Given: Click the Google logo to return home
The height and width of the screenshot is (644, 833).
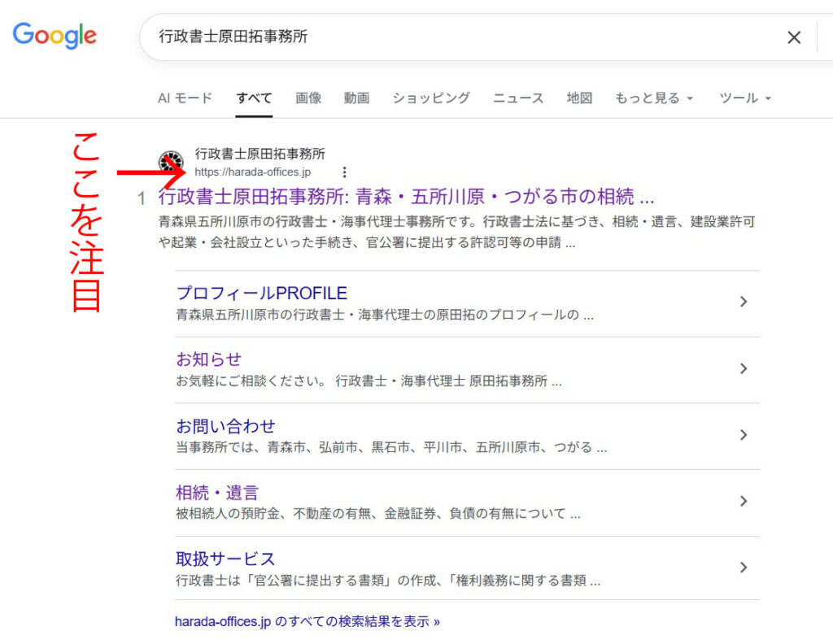Looking at the screenshot, I should (x=54, y=36).
